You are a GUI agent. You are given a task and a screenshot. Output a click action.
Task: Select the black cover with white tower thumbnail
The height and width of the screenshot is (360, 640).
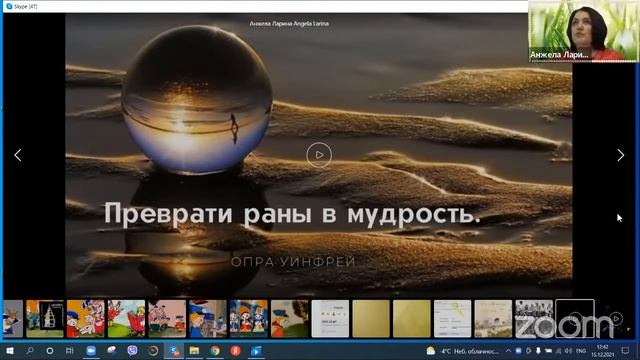45,319
